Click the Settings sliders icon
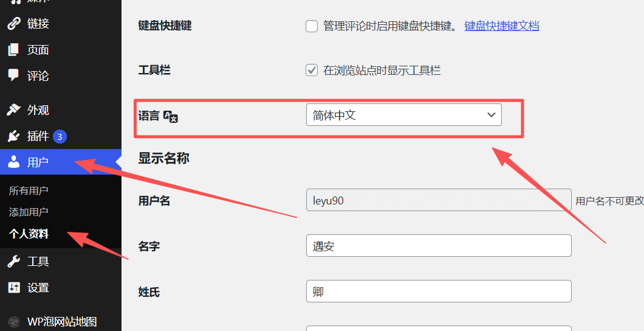The height and width of the screenshot is (331, 644). coord(13,287)
